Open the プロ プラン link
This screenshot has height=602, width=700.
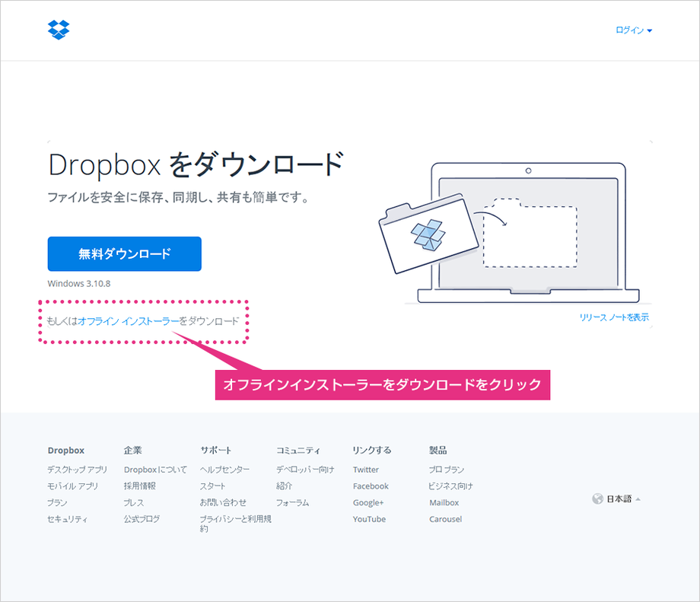pyautogui.click(x=447, y=470)
